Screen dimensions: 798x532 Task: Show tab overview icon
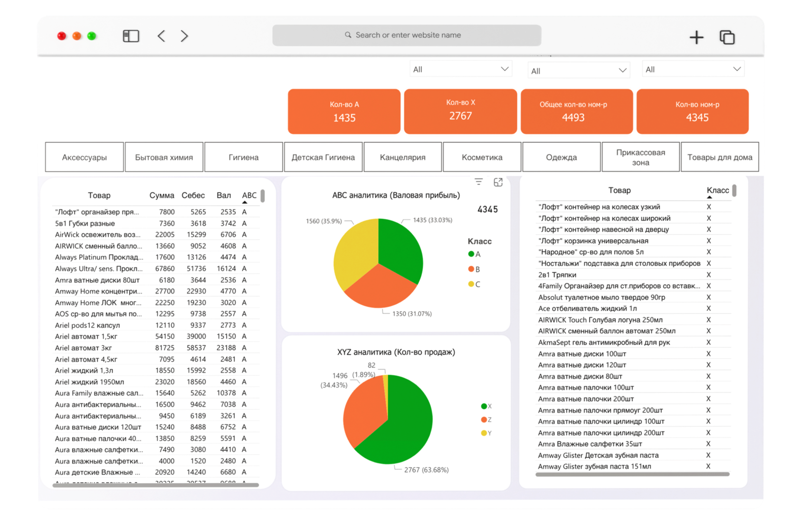[727, 37]
